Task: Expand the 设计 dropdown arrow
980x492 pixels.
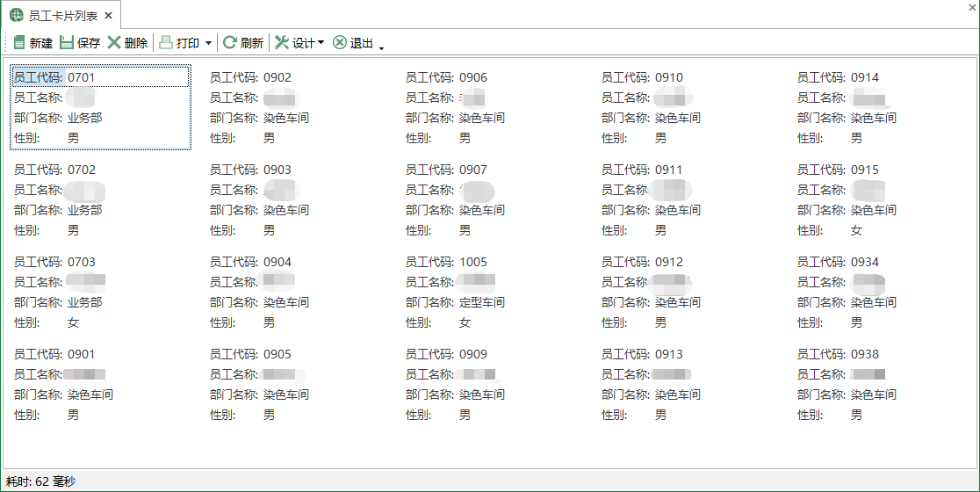Action: coord(321,42)
